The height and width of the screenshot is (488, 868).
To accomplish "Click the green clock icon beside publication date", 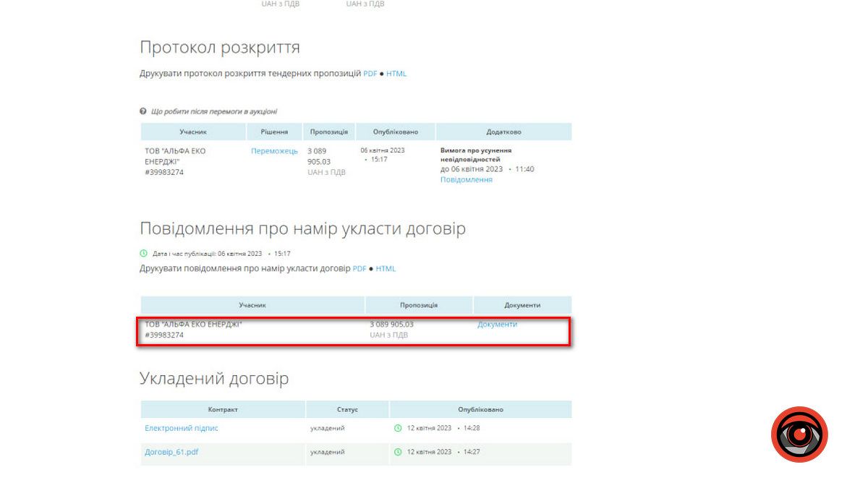I will pyautogui.click(x=143, y=254).
